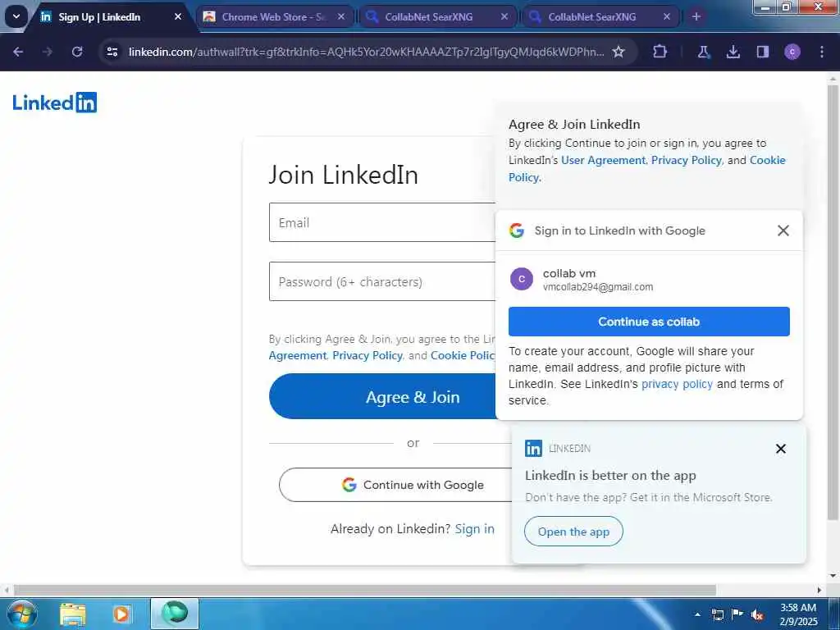Bookmark this page with the star icon
The image size is (840, 630).
619,52
